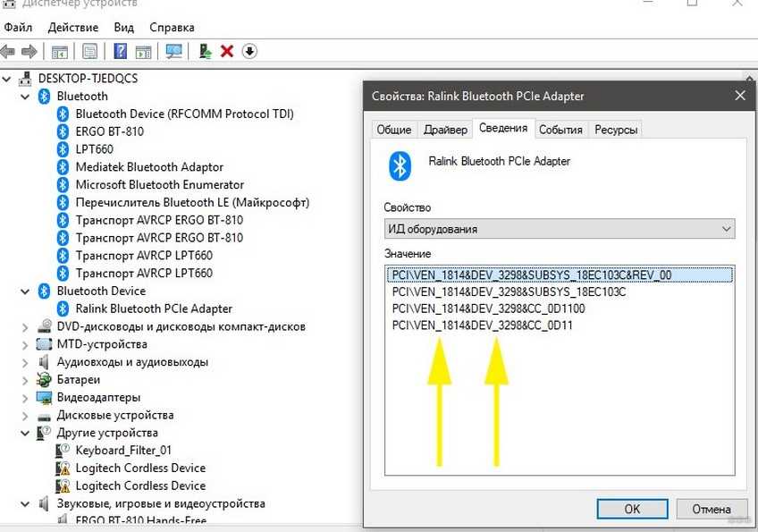Image resolution: width=758 pixels, height=532 pixels.
Task: Close the Ralink properties dialog
Action: [740, 96]
